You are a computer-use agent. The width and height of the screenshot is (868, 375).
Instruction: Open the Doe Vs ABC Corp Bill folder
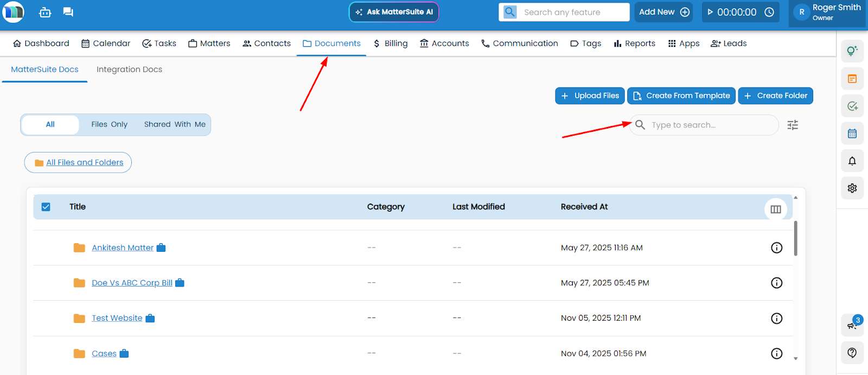point(132,283)
